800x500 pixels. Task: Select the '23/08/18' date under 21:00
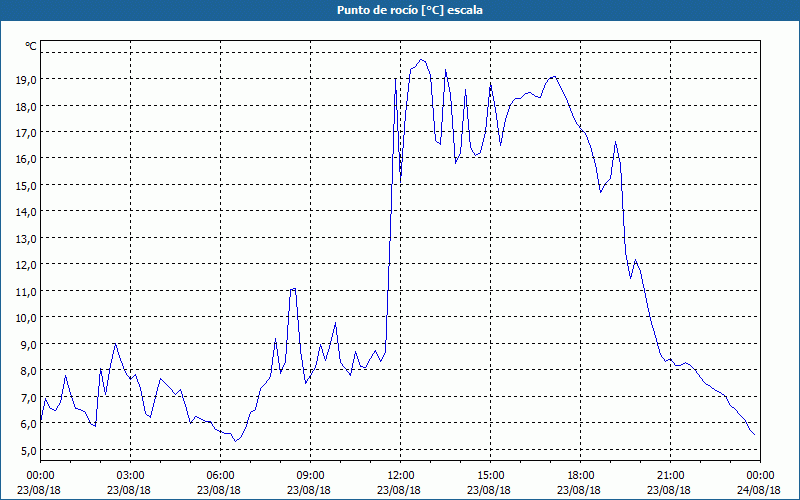(x=669, y=490)
